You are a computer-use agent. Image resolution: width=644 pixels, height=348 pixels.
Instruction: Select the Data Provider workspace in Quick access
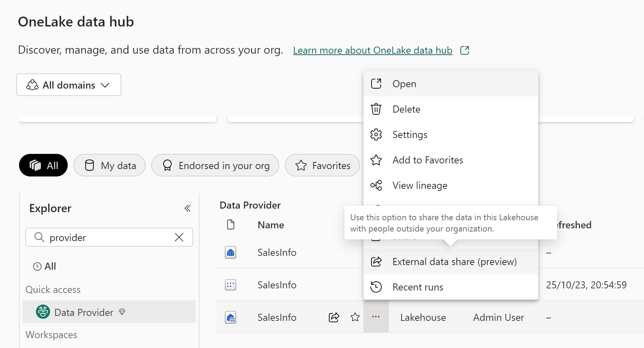(109, 312)
